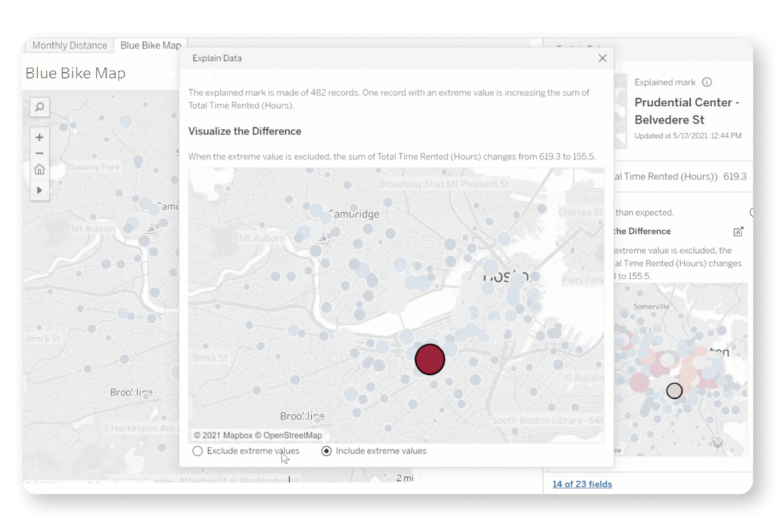Viewport: 777px width, 532px height.
Task: Click the Cambridge label on dialog map
Action: (354, 214)
